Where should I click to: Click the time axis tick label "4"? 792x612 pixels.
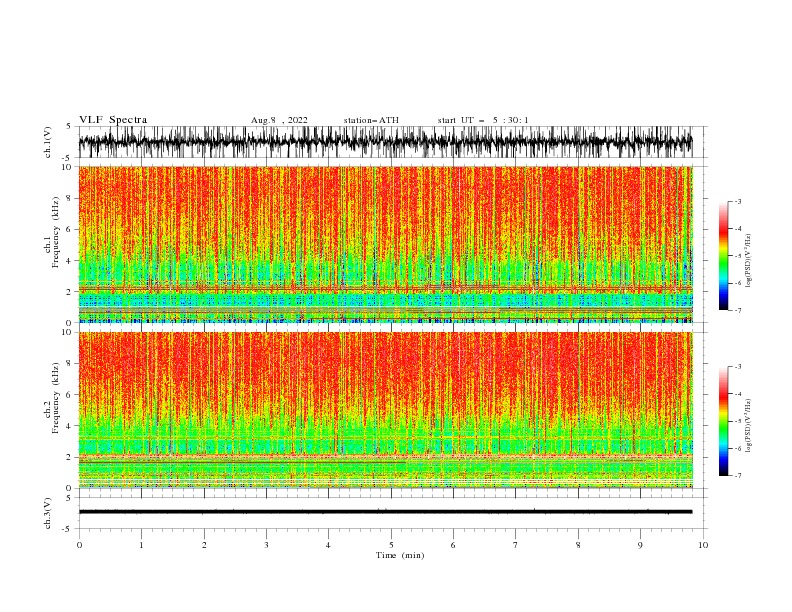328,545
